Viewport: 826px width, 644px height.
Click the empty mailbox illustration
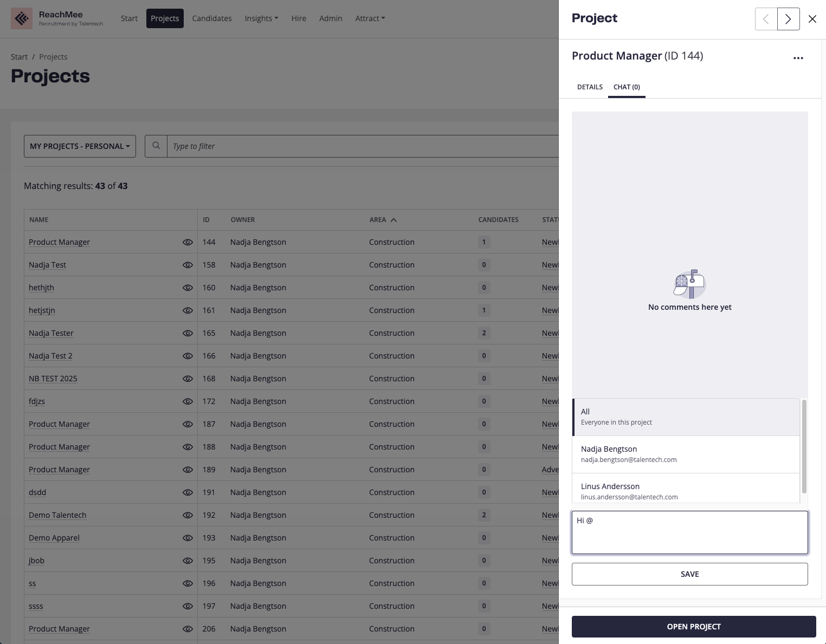(x=689, y=284)
